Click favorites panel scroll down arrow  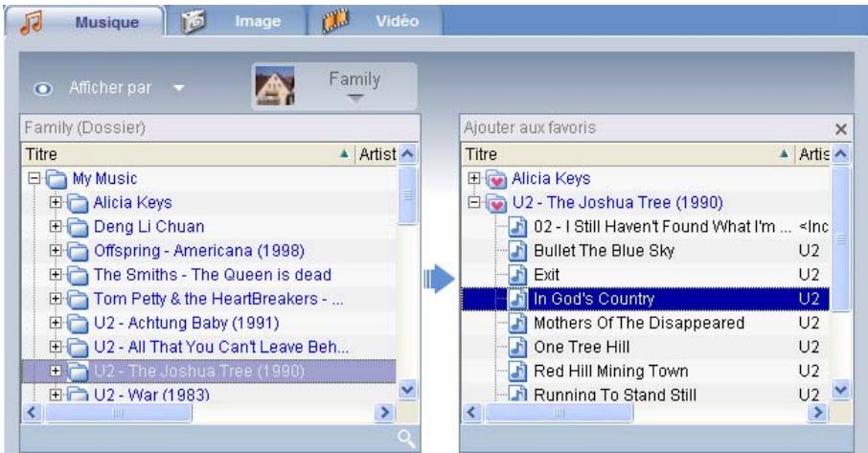coord(841,390)
